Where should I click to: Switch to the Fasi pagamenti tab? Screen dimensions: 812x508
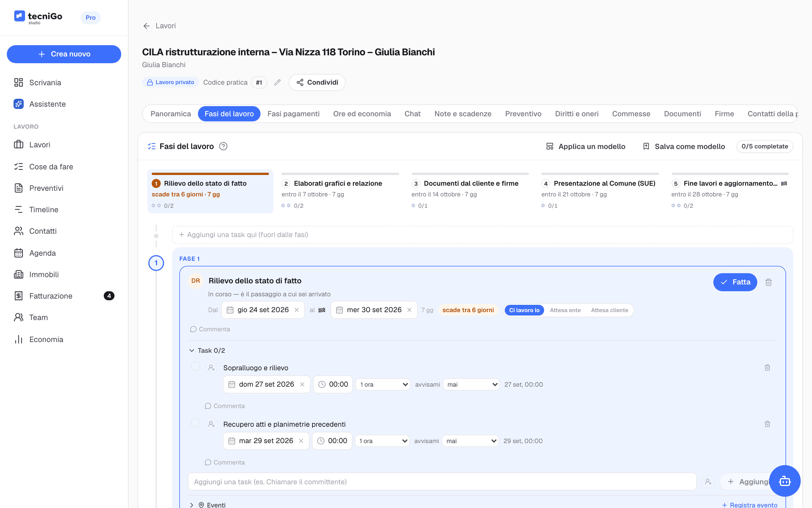pos(293,114)
